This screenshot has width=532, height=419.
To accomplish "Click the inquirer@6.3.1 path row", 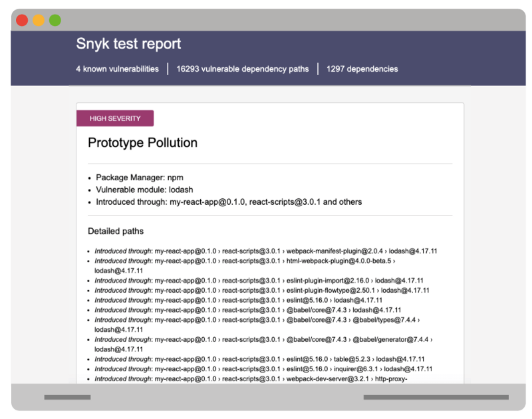I will point(263,369).
